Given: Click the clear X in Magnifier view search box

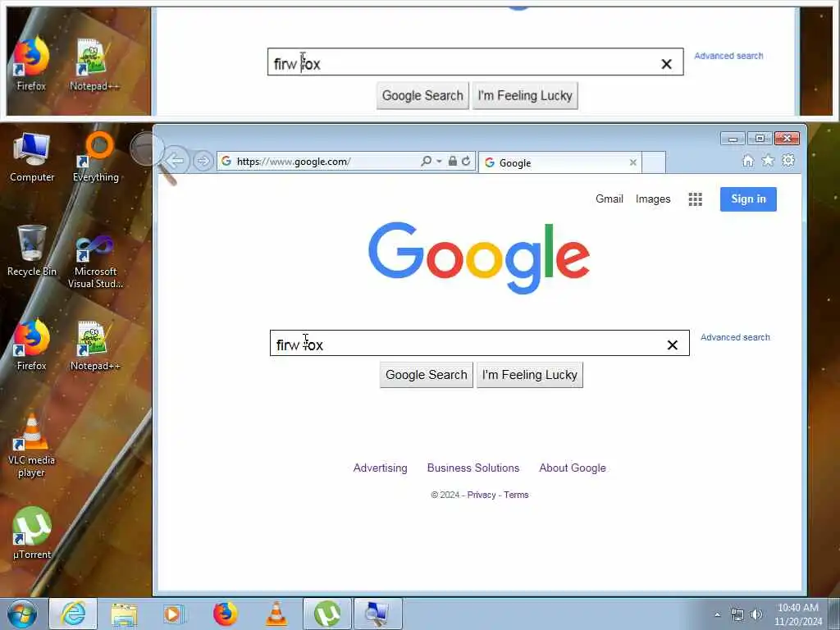Looking at the screenshot, I should coord(666,64).
